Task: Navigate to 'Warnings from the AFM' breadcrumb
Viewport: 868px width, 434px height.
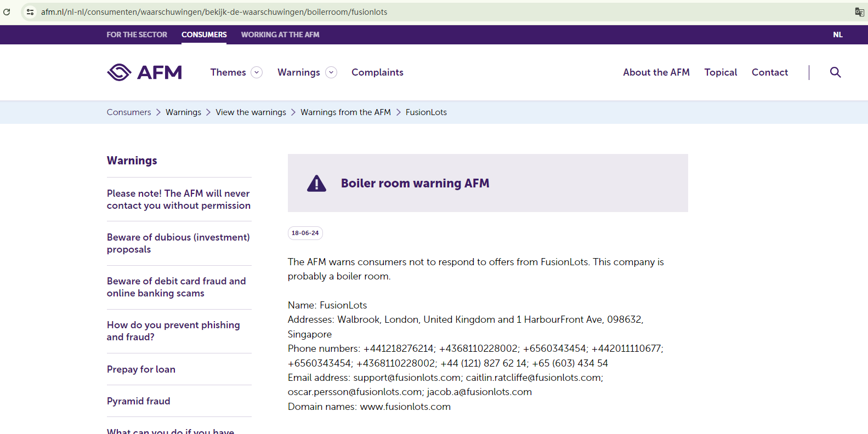Action: (345, 112)
